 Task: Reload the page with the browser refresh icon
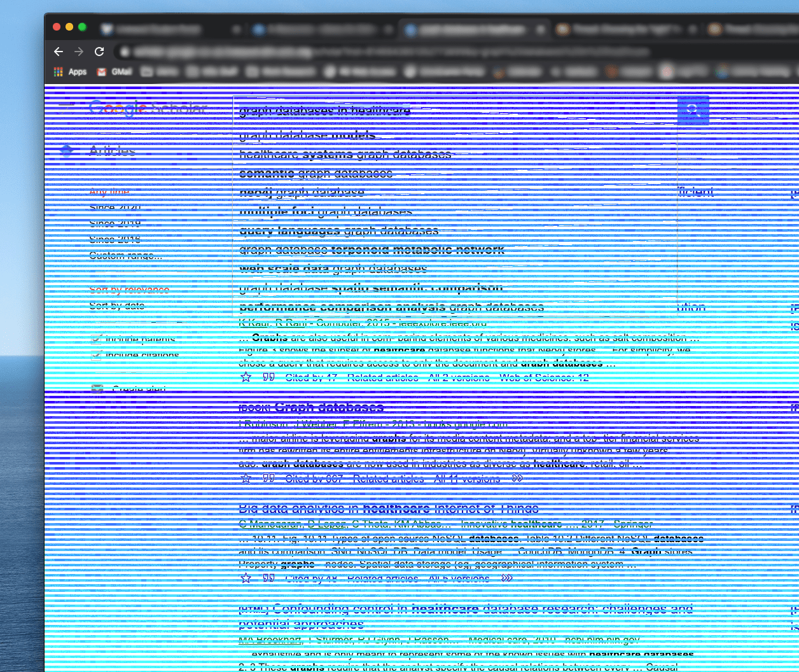100,52
